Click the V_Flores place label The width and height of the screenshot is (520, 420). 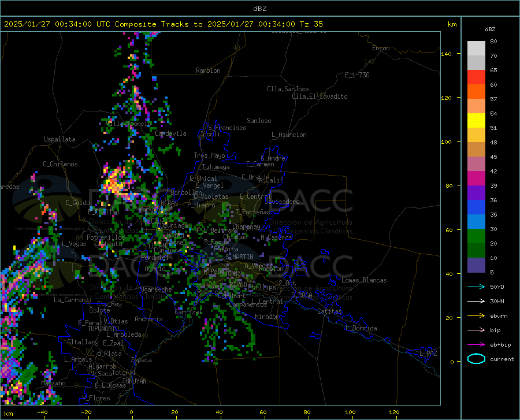(96, 398)
